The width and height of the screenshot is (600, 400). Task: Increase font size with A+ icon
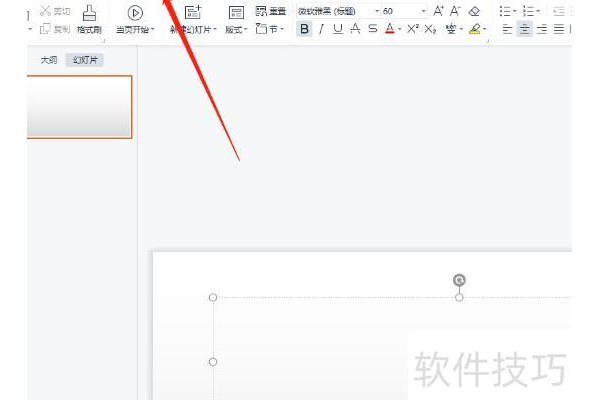click(x=439, y=11)
